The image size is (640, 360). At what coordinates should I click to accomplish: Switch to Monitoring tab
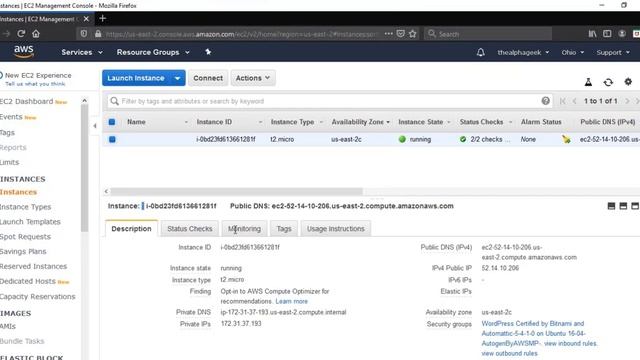coord(244,229)
